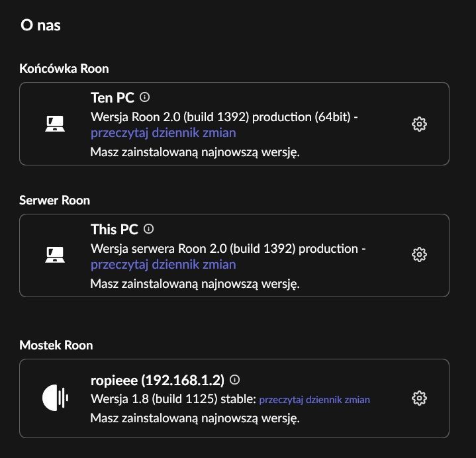Image resolution: width=476 pixels, height=458 pixels.
Task: Click the Mostek Roon section heading
Action: click(x=56, y=345)
